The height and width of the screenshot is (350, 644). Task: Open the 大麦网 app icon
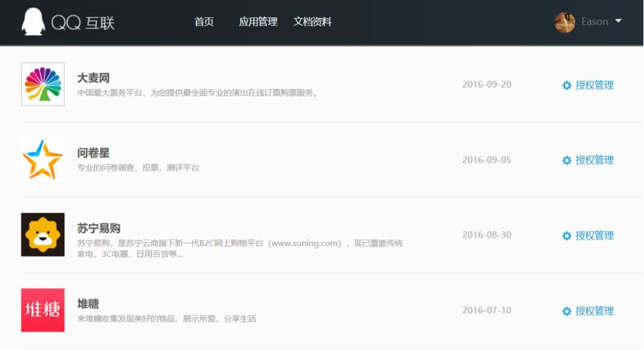(42, 84)
